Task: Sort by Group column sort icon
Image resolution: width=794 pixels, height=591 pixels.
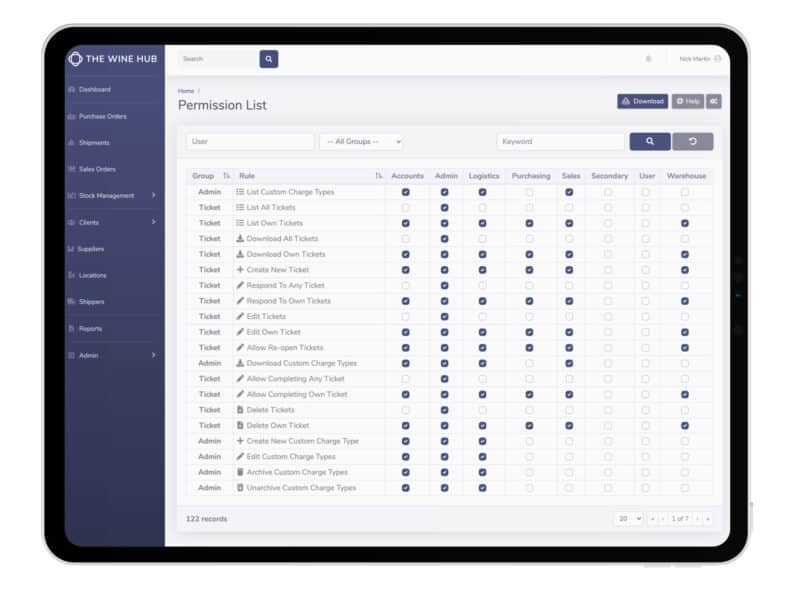Action: click(x=226, y=176)
